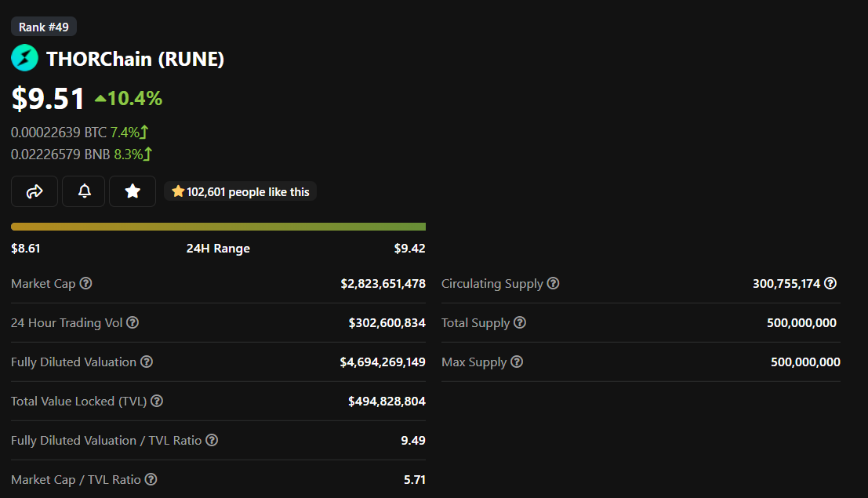
Task: Click Circulating Supply label help icon
Action: coord(553,283)
